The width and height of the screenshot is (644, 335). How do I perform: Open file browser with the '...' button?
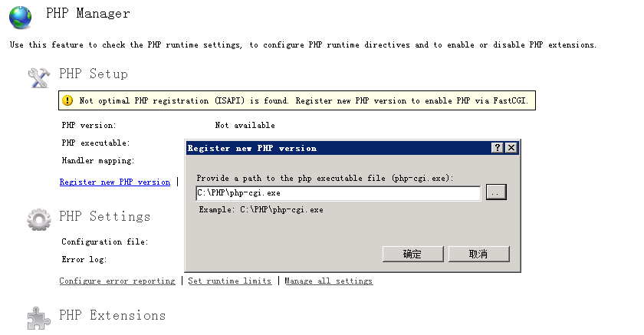(496, 193)
